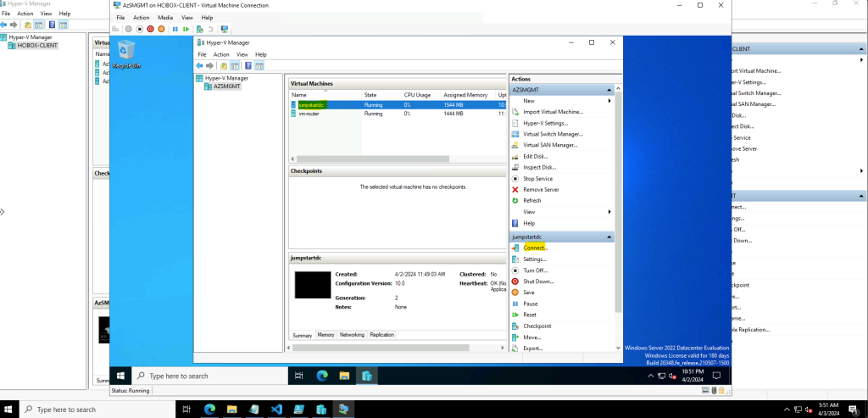Click Help icon in background Hyper-V Manager toolbar
The height and width of the screenshot is (418, 868).
point(52,25)
